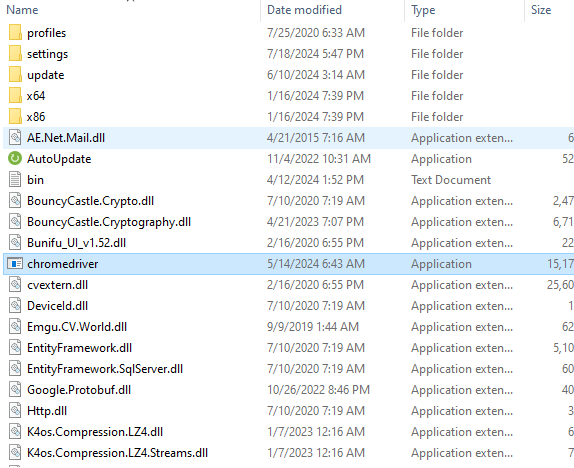Screen dimensions: 574x468
Task: Click the date 6/10/2024 3:14 AM
Action: 316,75
